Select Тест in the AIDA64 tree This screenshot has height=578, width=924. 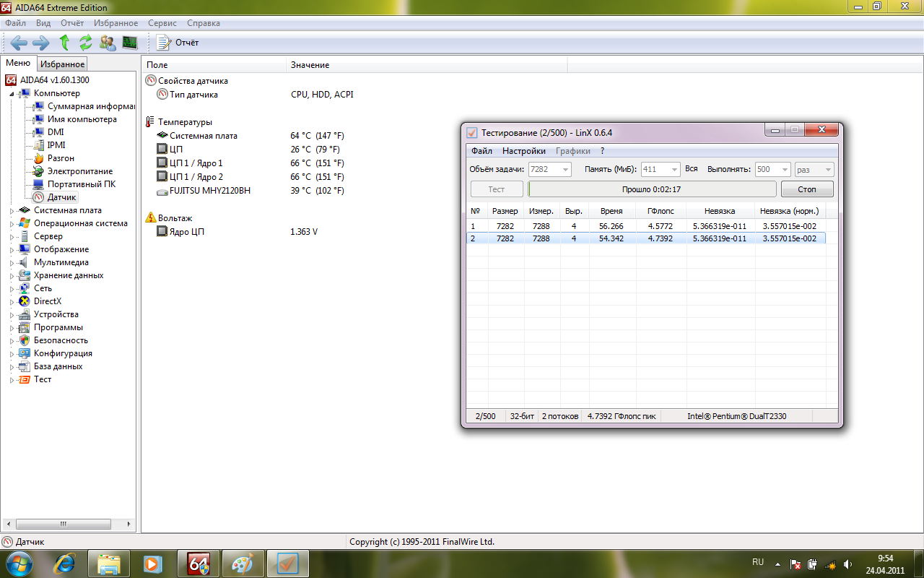42,379
